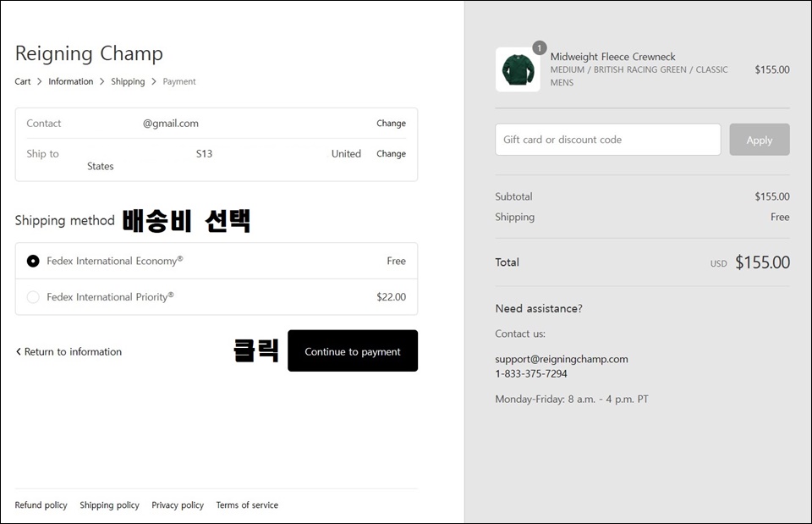Image resolution: width=812 pixels, height=524 pixels.
Task: Click the Shipping Free value in order summary
Action: click(x=780, y=218)
